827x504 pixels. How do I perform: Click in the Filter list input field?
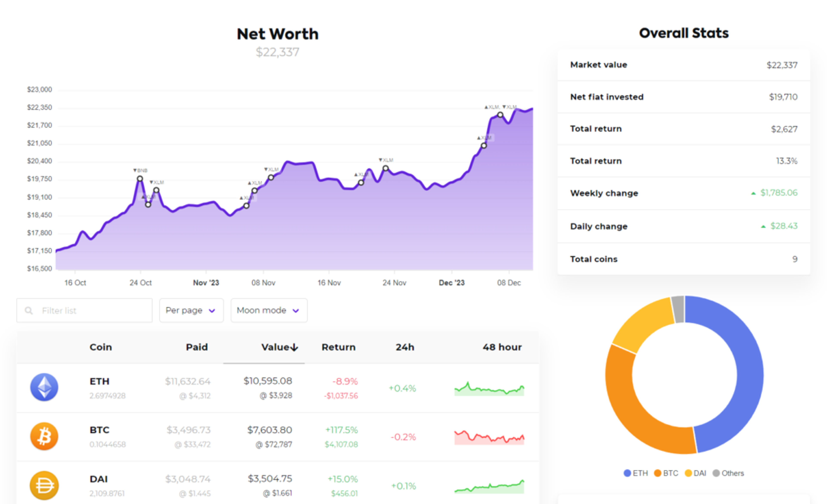coord(85,310)
